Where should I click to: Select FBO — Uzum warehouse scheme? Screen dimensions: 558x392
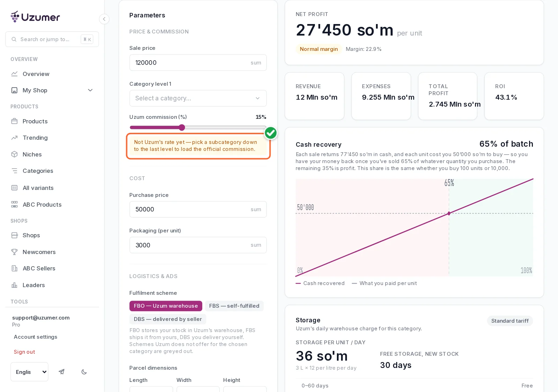click(x=166, y=306)
